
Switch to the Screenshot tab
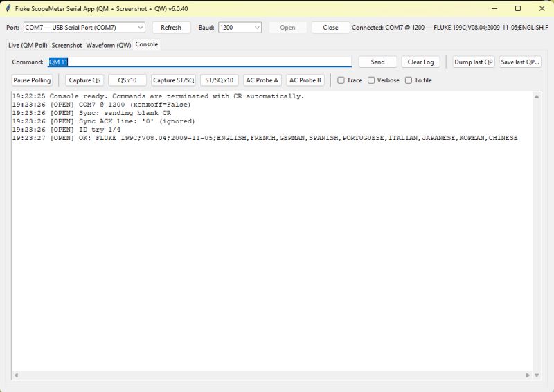[66, 45]
